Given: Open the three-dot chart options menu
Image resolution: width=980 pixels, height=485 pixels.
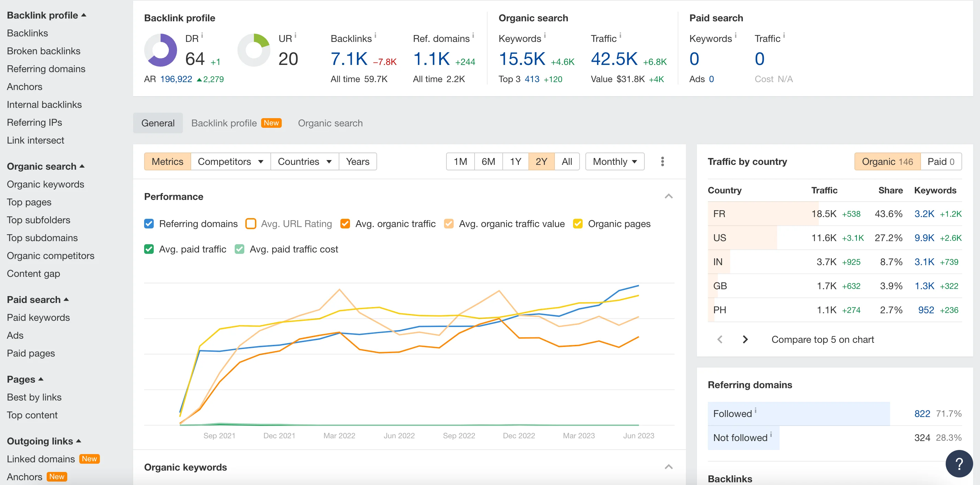Looking at the screenshot, I should [662, 161].
